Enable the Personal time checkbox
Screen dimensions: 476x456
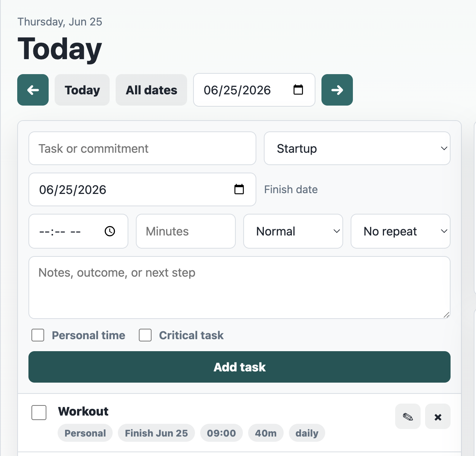click(x=38, y=335)
